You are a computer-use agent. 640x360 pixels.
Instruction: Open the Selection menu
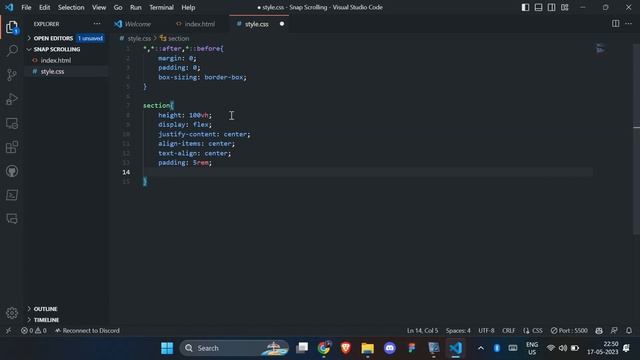pyautogui.click(x=71, y=7)
